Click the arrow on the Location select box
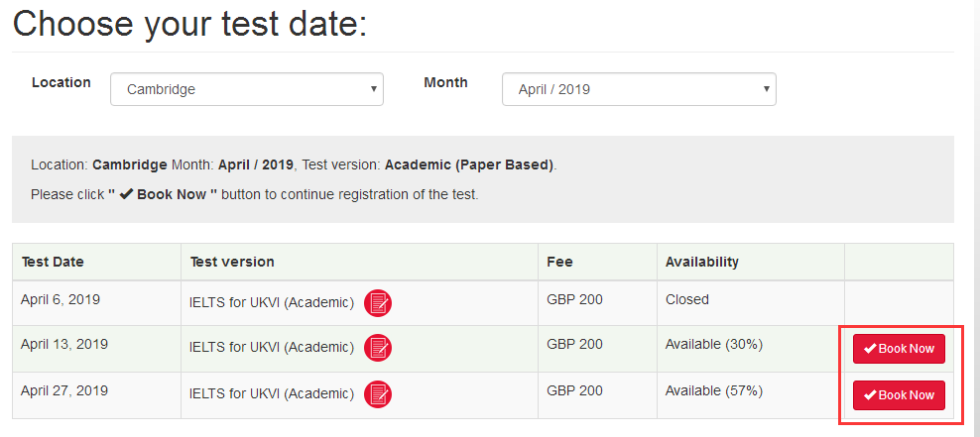This screenshot has height=437, width=980. pyautogui.click(x=373, y=88)
